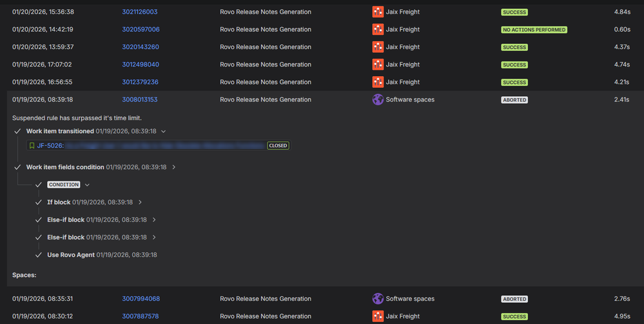The height and width of the screenshot is (324, 644).
Task: Click rule name in the 17:07:02 row
Action: [266, 65]
